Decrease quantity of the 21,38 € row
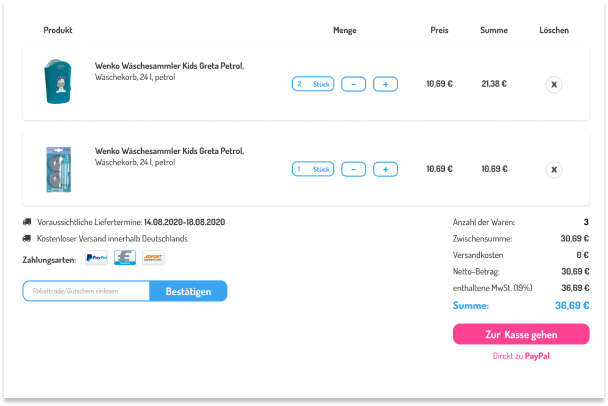This screenshot has width=608, height=406. [353, 84]
